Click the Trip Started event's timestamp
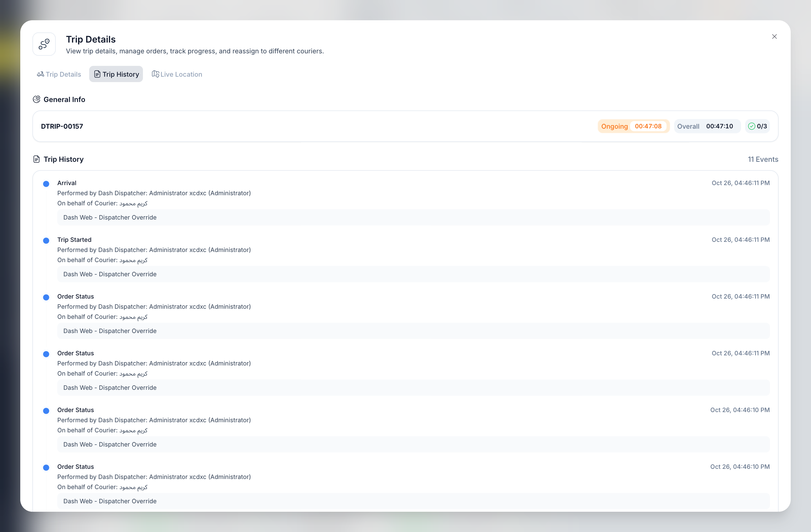 [x=740, y=240]
